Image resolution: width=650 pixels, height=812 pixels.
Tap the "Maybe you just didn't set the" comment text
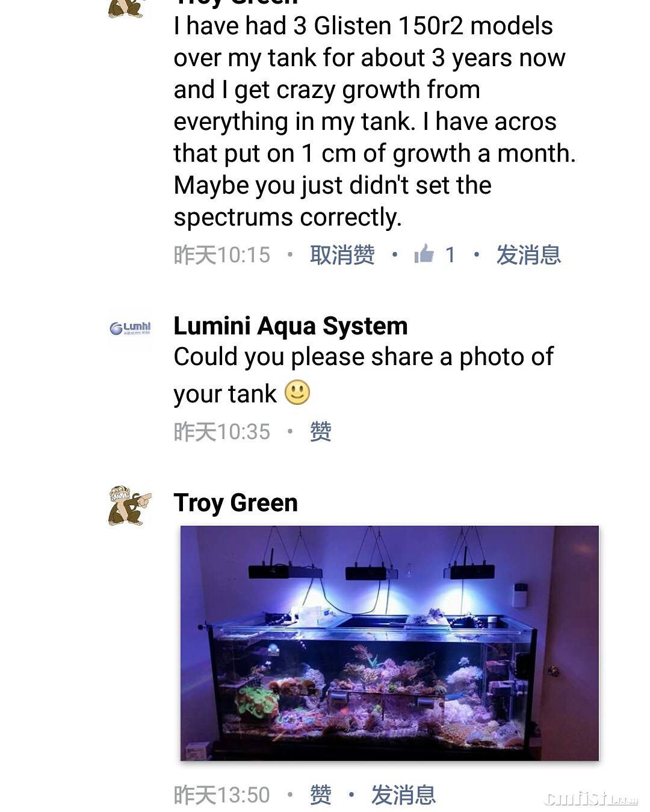(x=332, y=185)
